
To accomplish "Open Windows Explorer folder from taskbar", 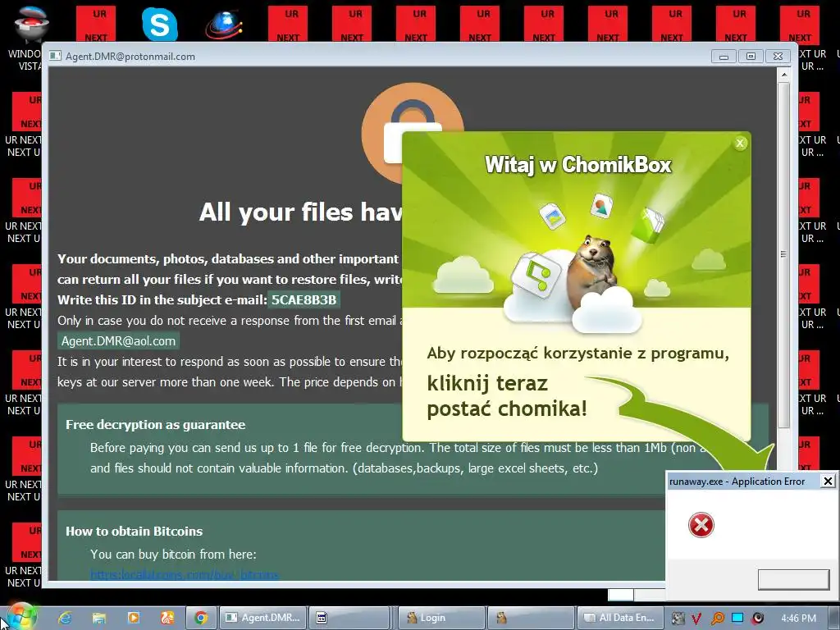I will [x=99, y=618].
